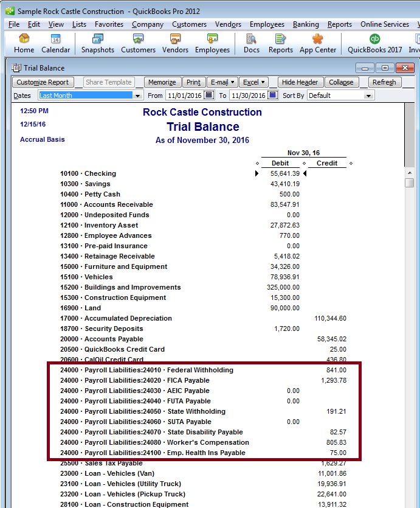Click the Share Template button
420x508 pixels.
[x=109, y=82]
